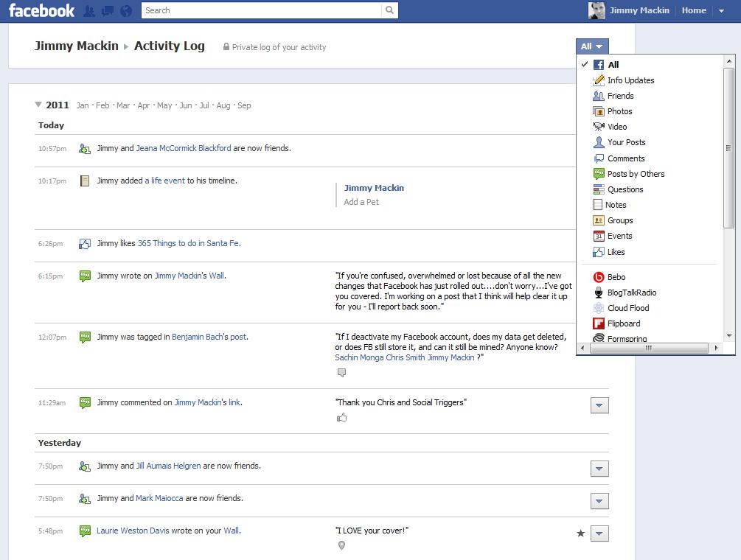
Task: Open the Sachin Monga tagged name link
Action: (359, 358)
